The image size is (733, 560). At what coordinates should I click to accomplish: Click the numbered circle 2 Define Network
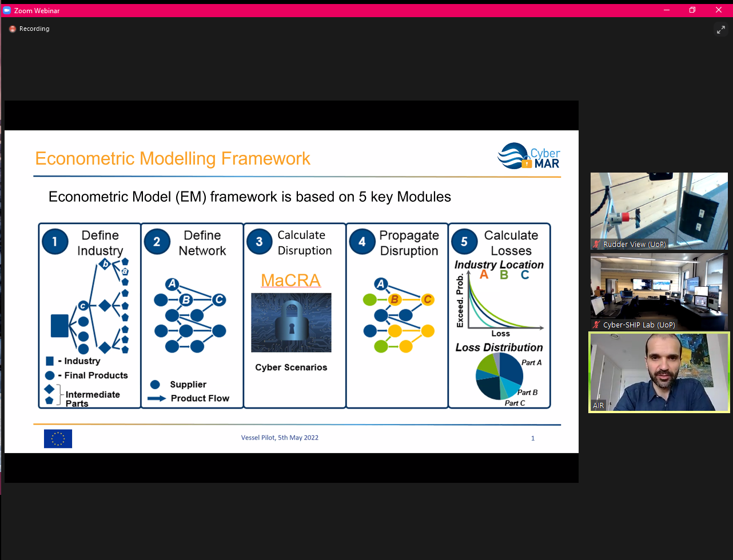point(157,242)
